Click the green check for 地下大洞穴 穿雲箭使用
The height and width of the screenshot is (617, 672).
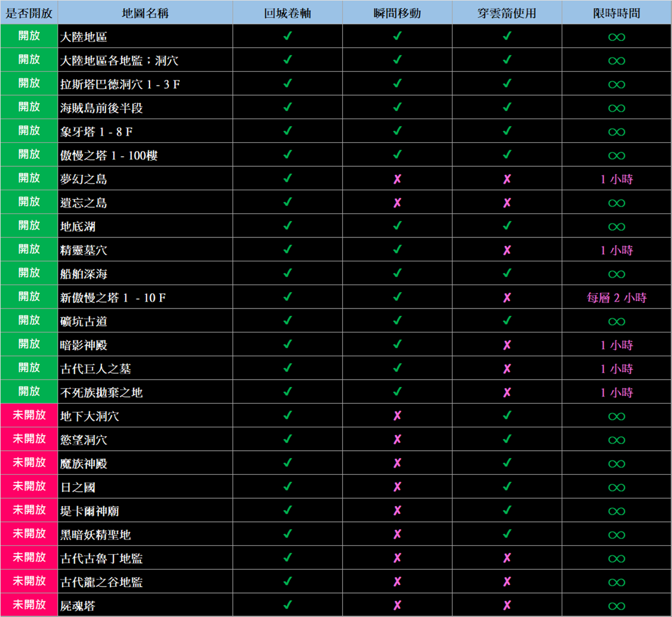coord(507,416)
